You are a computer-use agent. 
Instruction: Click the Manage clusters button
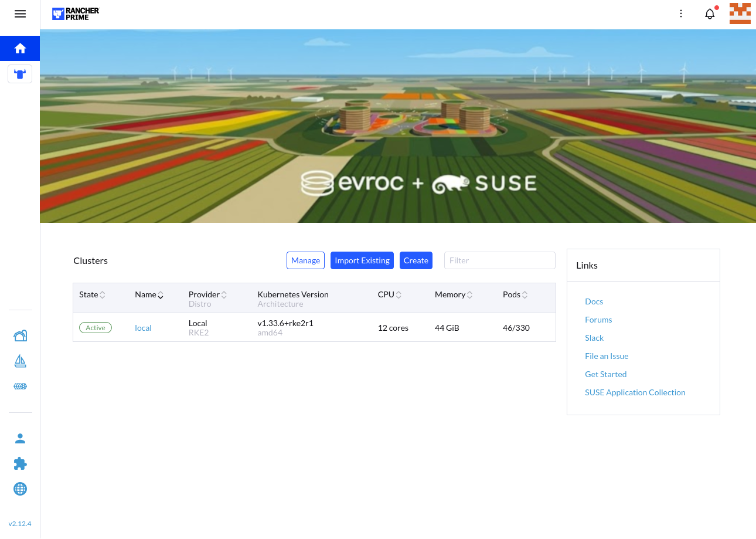305,260
